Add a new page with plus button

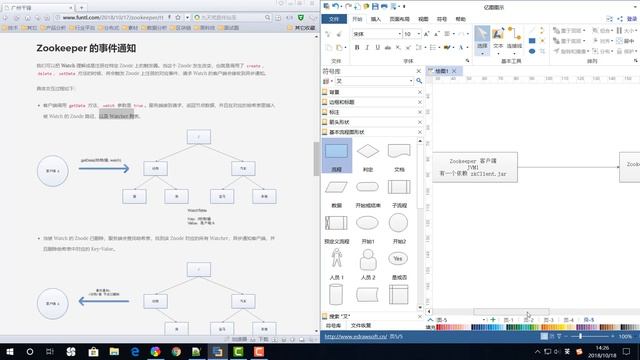point(493,320)
